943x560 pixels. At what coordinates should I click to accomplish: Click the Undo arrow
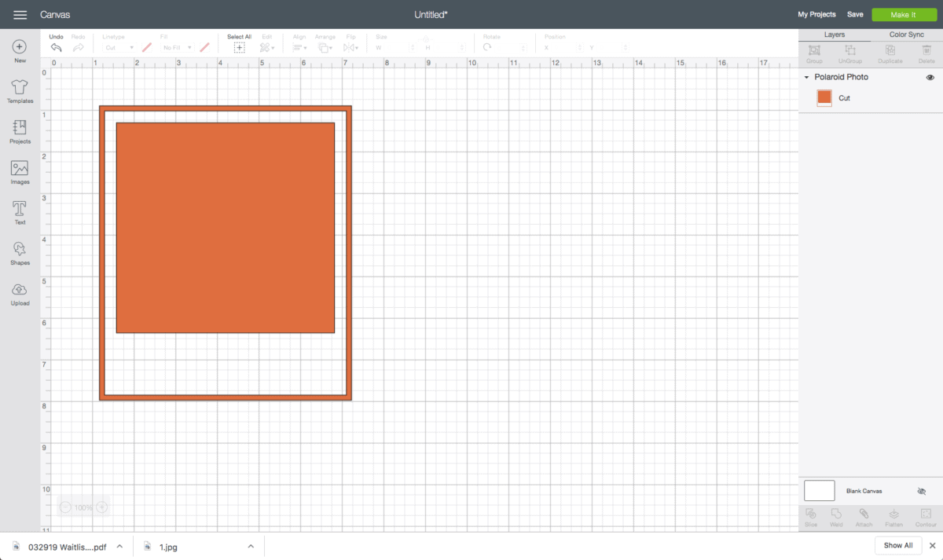pos(56,48)
